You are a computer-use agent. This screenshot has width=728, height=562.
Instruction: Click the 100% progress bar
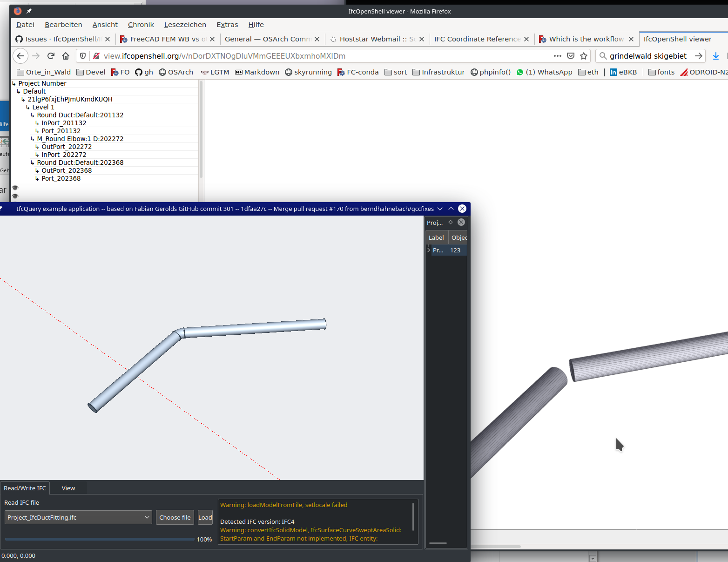99,539
